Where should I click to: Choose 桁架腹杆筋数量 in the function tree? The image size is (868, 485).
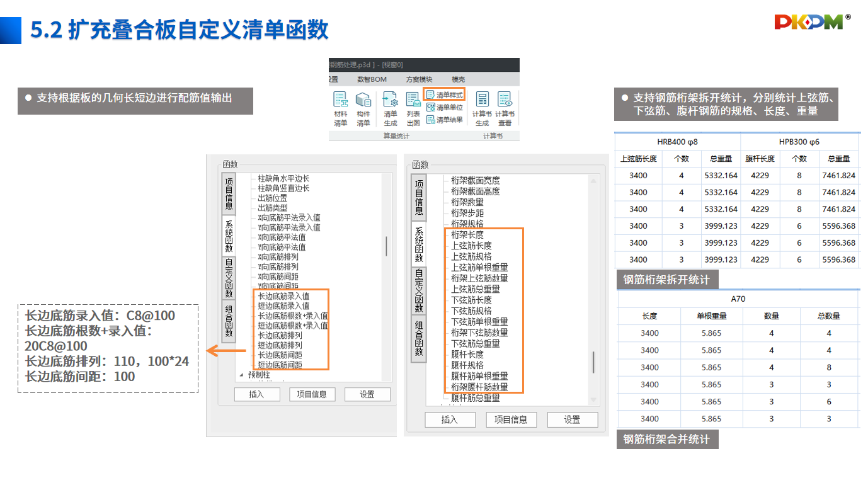[x=479, y=387]
